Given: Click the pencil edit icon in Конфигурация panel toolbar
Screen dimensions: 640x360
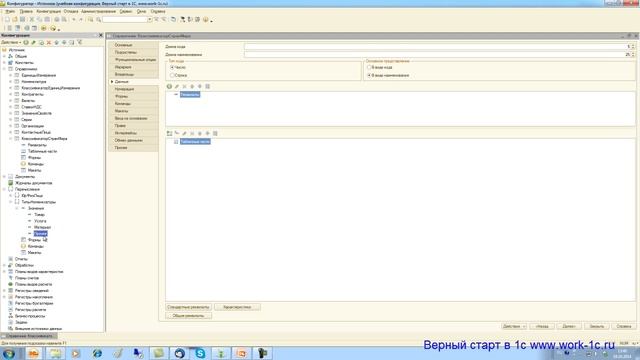Looking at the screenshot, I should [34, 42].
